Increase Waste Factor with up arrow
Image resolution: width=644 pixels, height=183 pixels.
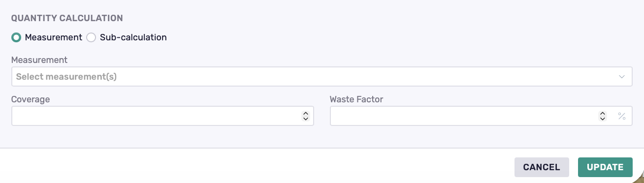603,113
